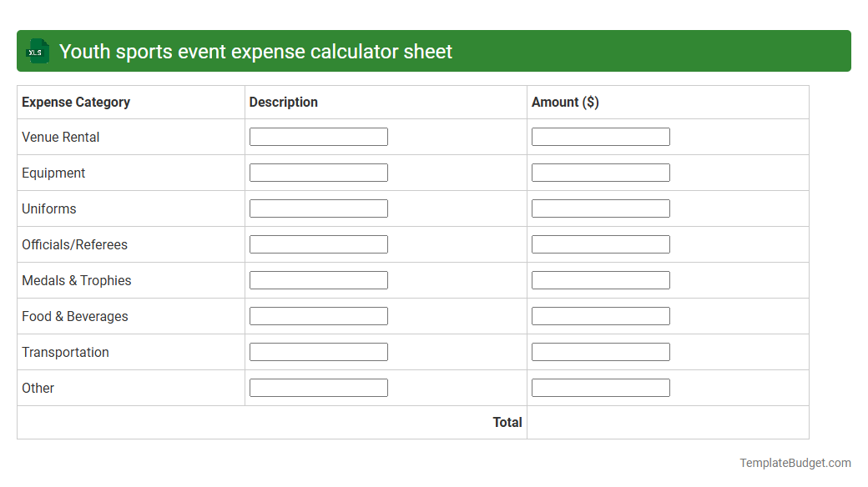Click the Food & Beverages amount field
Screen dimensions: 868x487
coord(600,315)
